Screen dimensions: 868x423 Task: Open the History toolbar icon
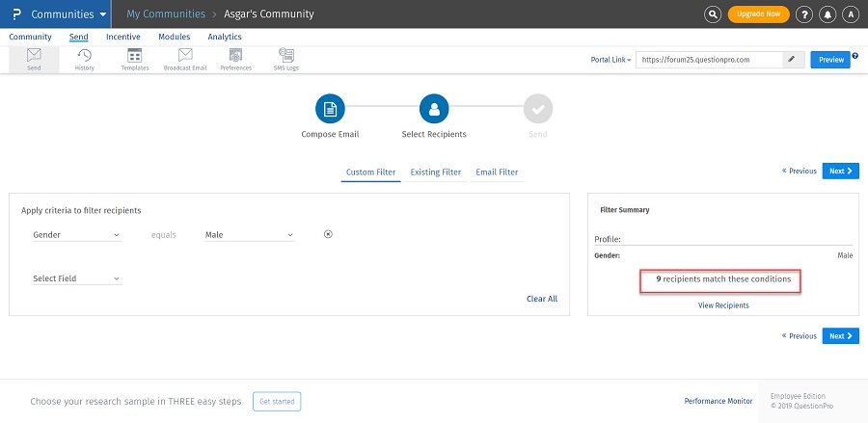(85, 59)
